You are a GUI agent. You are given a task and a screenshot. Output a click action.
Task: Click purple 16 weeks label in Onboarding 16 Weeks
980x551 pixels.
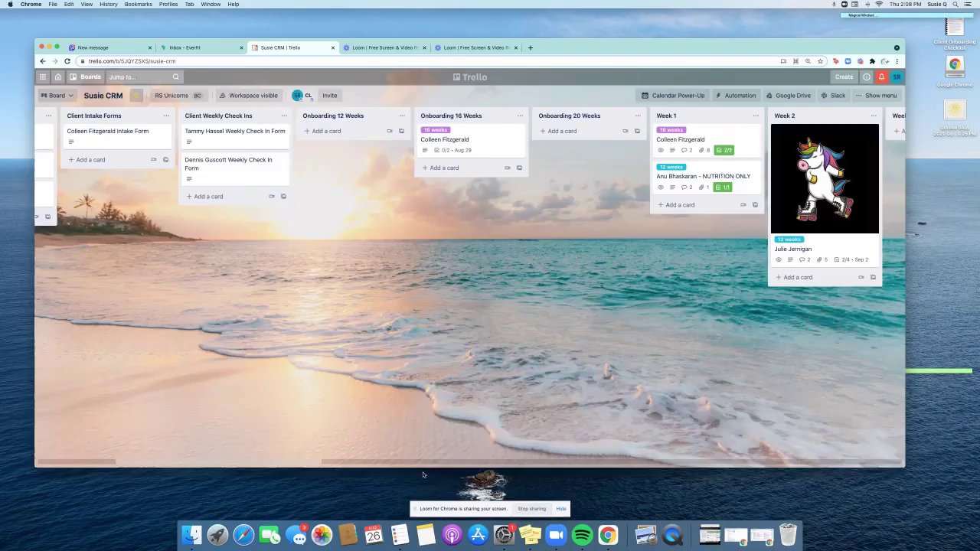pyautogui.click(x=435, y=130)
